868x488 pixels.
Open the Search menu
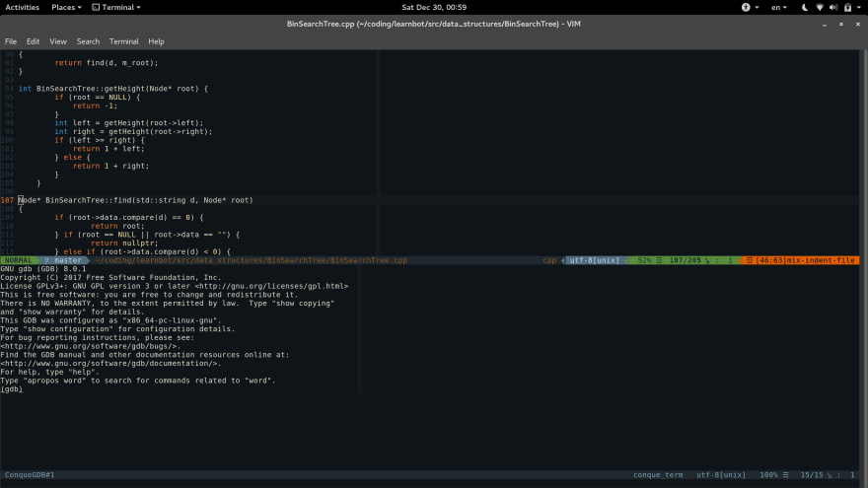click(88, 41)
